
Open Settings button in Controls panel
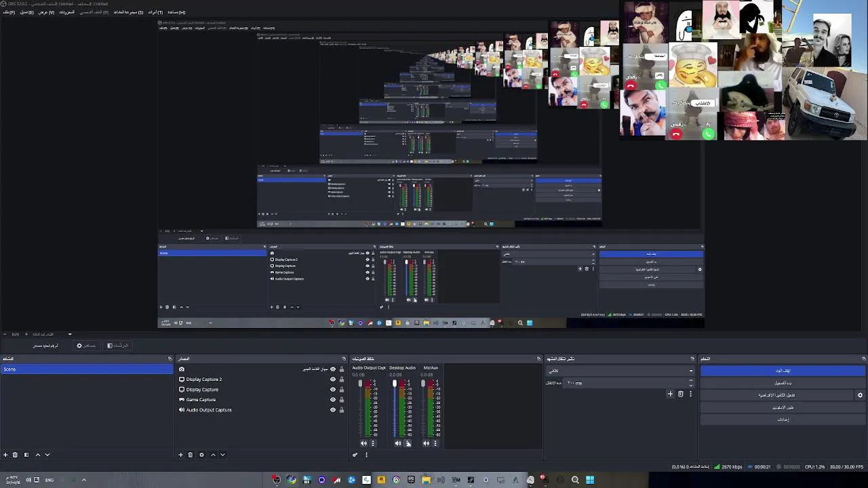click(783, 420)
